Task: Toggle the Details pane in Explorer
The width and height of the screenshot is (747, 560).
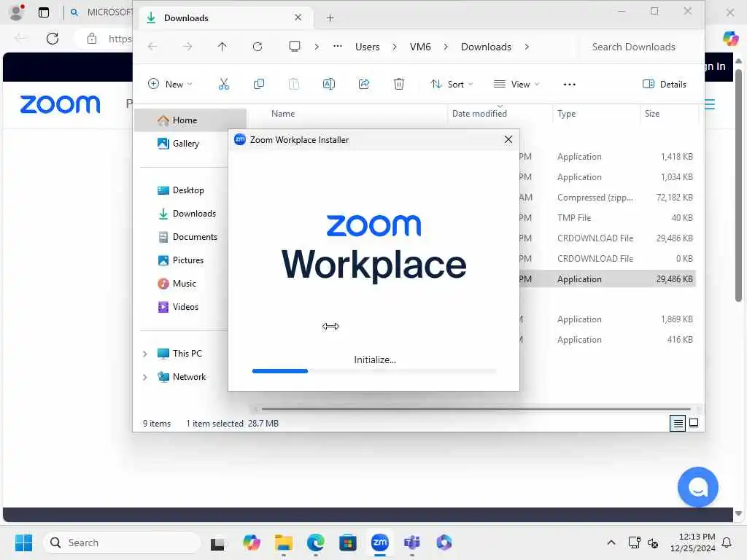Action: (664, 85)
